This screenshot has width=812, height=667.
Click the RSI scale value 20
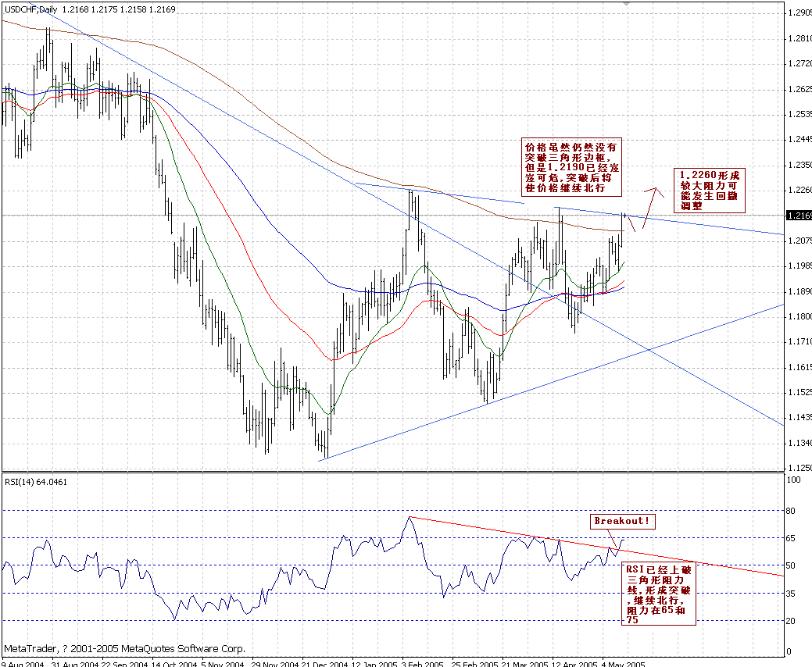(x=791, y=622)
